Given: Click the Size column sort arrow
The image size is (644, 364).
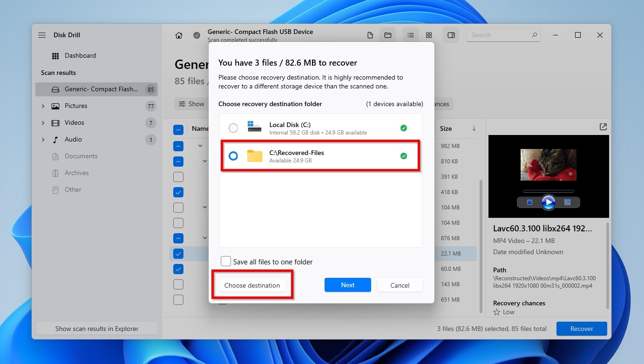Looking at the screenshot, I should pyautogui.click(x=474, y=128).
